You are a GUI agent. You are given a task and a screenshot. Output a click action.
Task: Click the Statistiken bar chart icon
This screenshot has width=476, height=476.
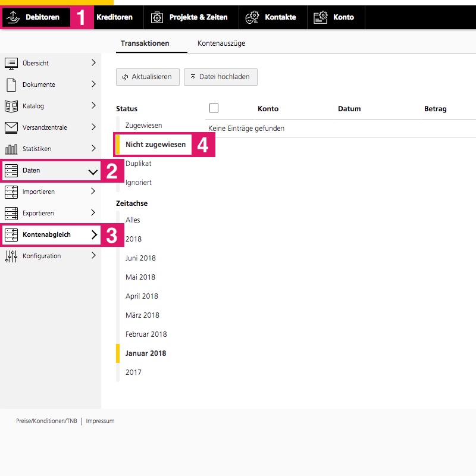pos(11,149)
